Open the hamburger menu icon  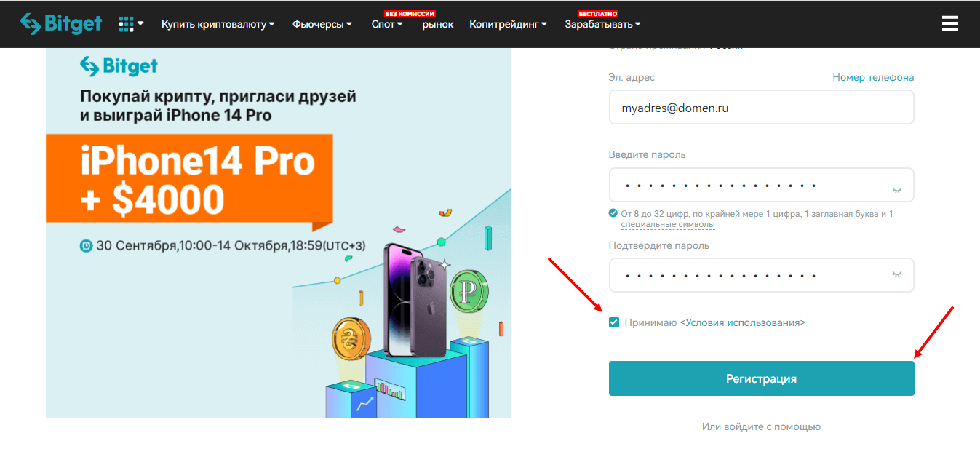pos(950,24)
